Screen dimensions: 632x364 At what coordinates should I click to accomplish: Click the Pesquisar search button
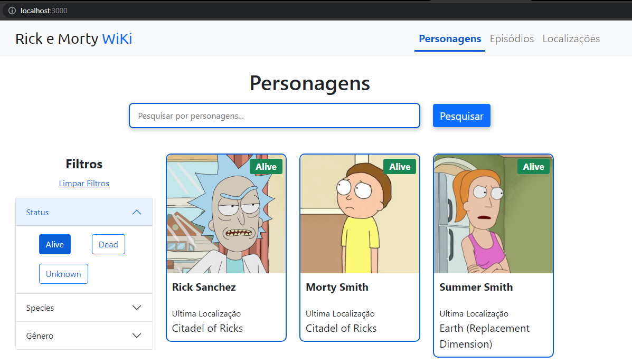point(461,116)
